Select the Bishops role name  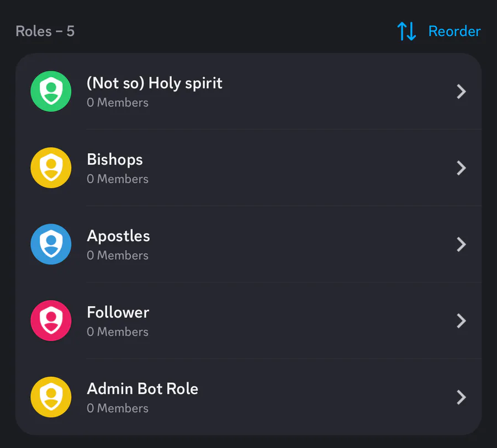pos(115,160)
